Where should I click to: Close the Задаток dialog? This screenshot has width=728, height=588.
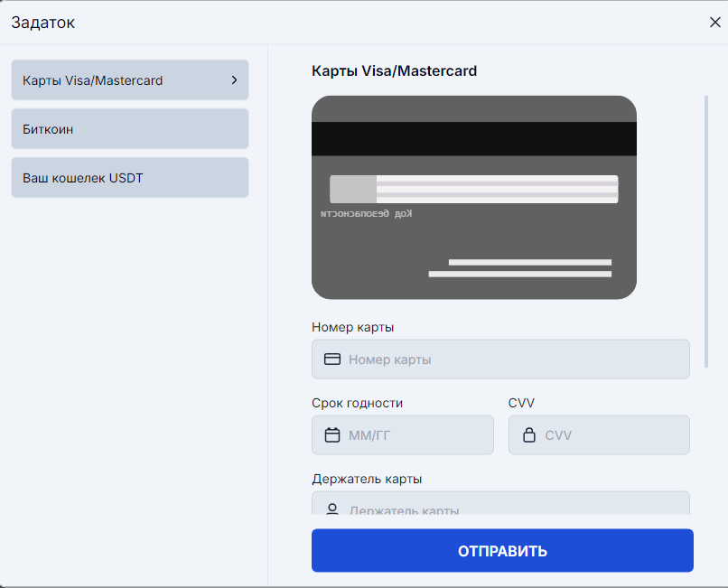coord(715,22)
